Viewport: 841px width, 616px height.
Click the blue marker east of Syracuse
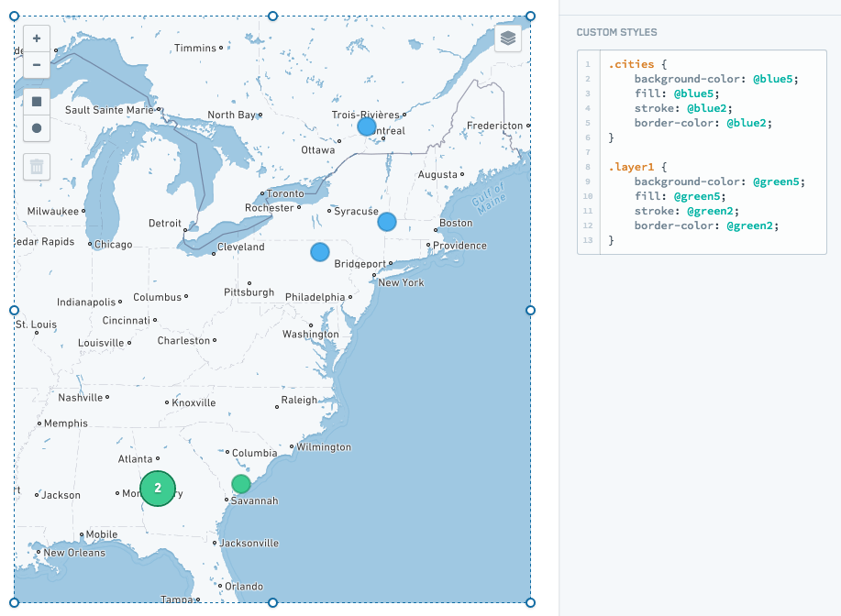(387, 222)
